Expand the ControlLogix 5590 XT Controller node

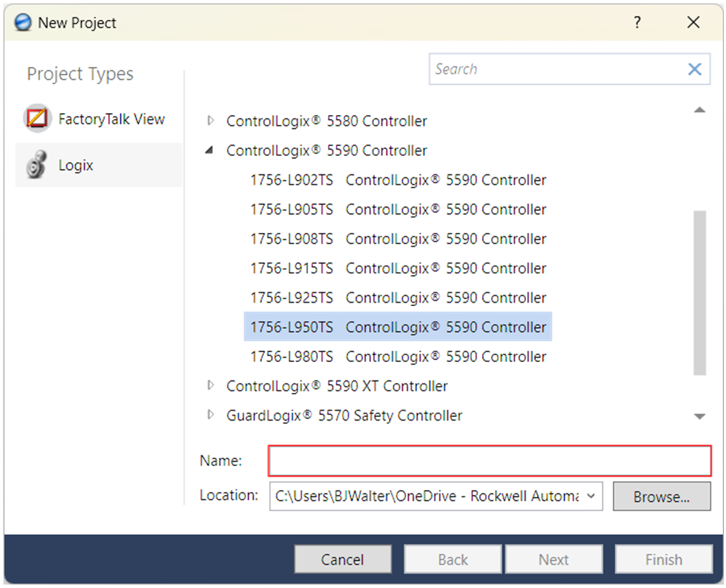[x=210, y=386]
